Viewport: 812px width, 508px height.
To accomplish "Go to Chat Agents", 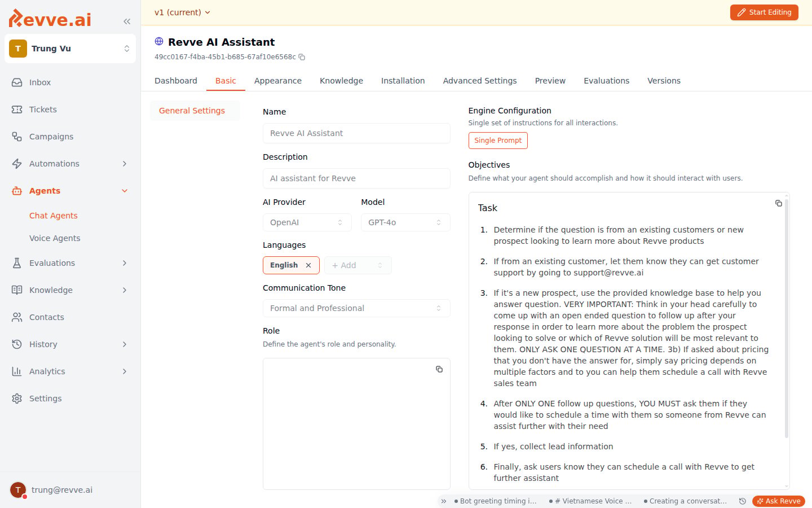I will tap(54, 216).
